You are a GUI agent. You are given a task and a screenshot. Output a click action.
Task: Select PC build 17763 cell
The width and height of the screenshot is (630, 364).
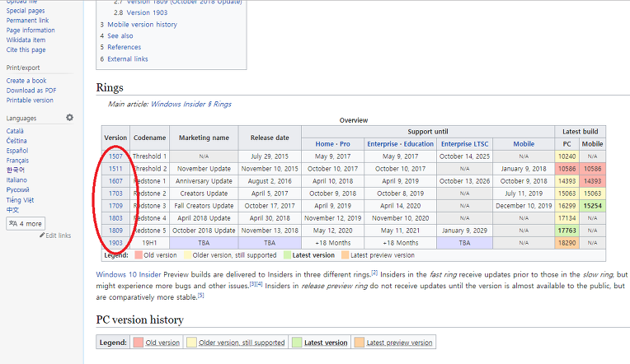(567, 231)
